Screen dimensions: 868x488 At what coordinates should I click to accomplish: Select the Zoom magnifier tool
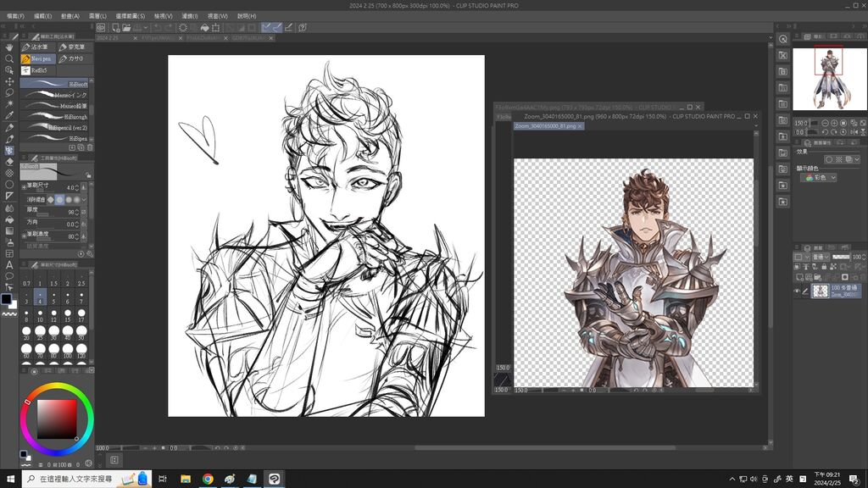tap(9, 58)
